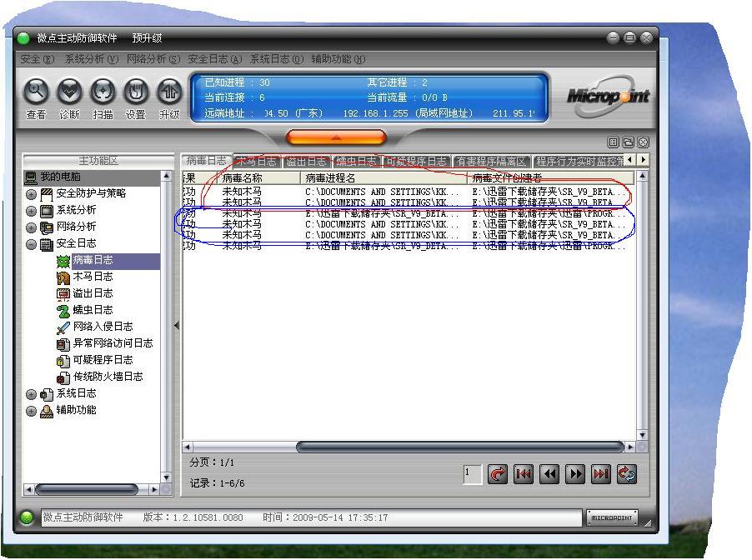Viewport: 752px width, 560px height.
Task: Click the 查看 magnifier toolbar icon
Action: click(x=36, y=91)
